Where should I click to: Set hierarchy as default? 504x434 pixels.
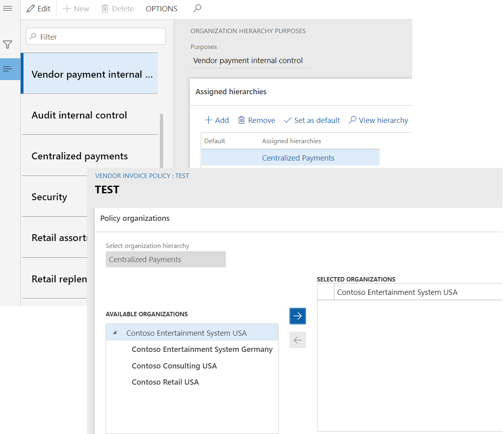(312, 120)
